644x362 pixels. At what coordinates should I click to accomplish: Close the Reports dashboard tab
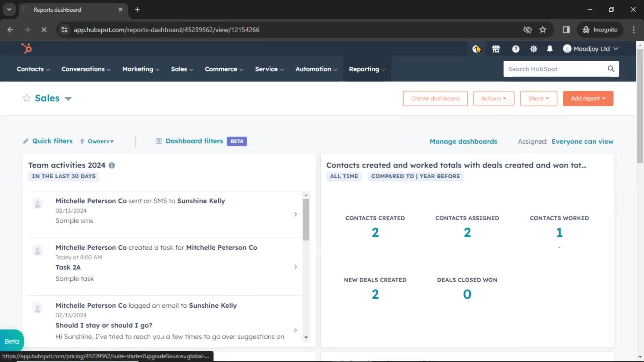[x=120, y=9]
